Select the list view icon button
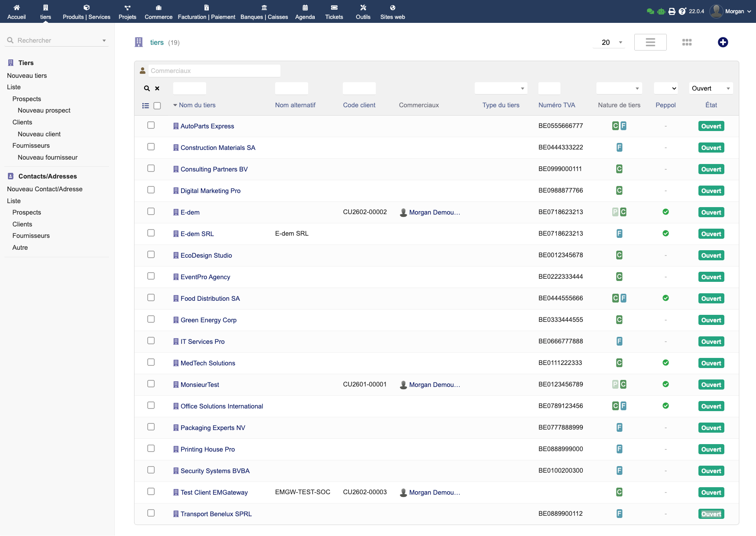 tap(650, 42)
